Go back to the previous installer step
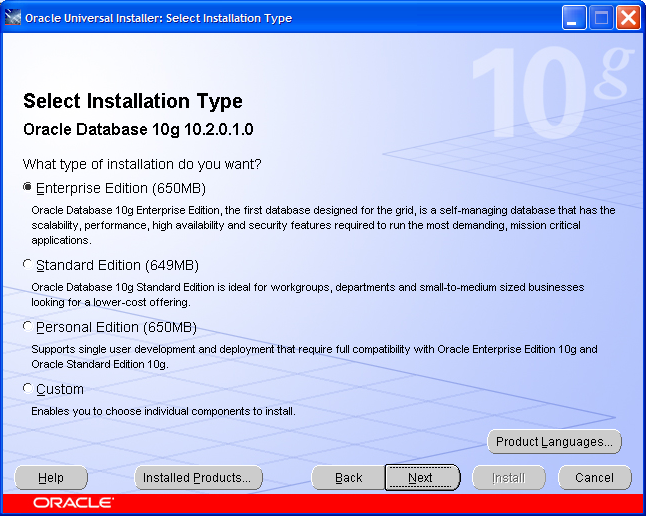 tap(349, 478)
